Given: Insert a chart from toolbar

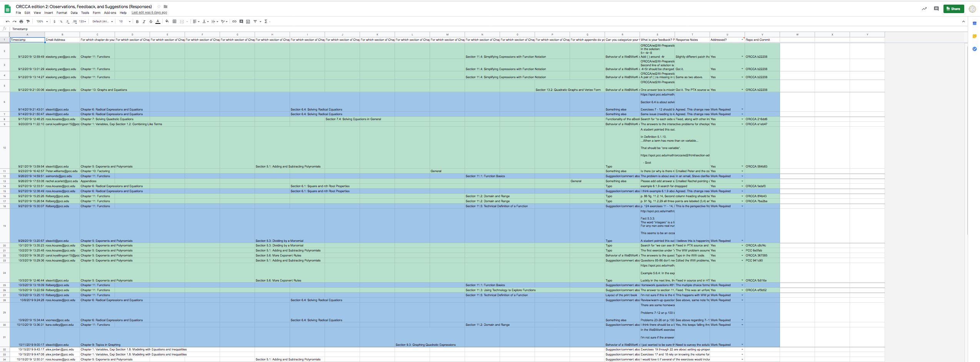Looking at the screenshot, I should [248, 22].
